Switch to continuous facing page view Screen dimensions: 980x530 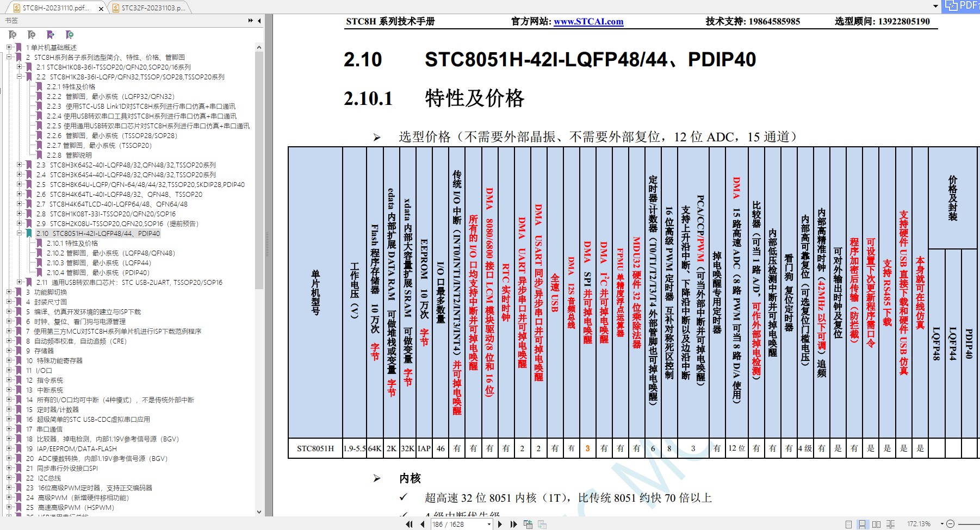[x=890, y=524]
